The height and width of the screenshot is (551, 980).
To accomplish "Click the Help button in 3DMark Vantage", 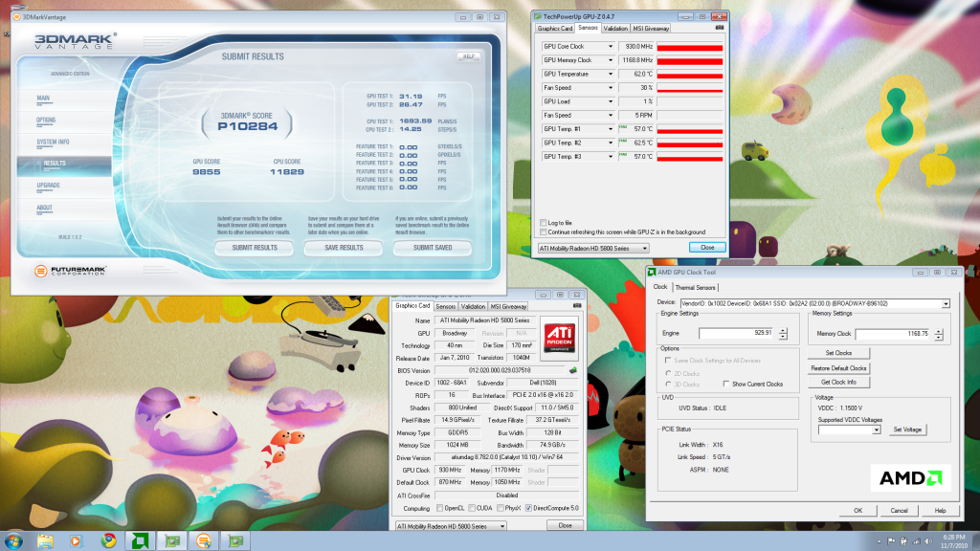I will [x=468, y=56].
